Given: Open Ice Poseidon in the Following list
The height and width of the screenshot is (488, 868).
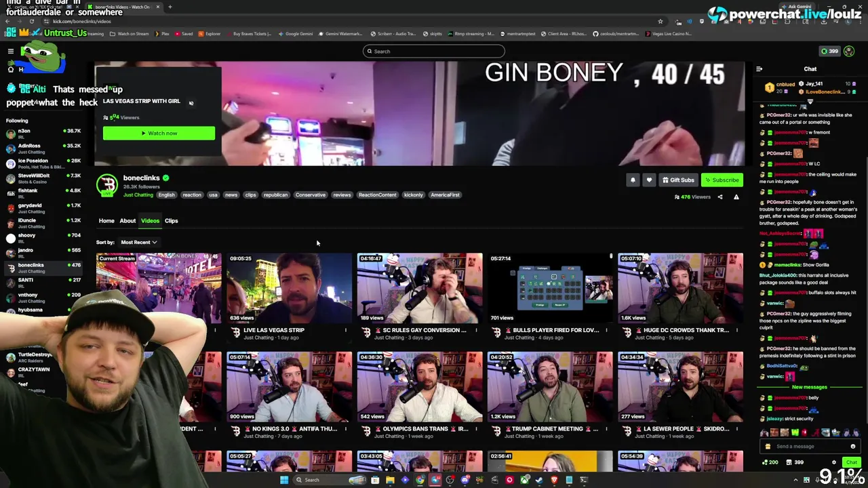Looking at the screenshot, I should 42,163.
